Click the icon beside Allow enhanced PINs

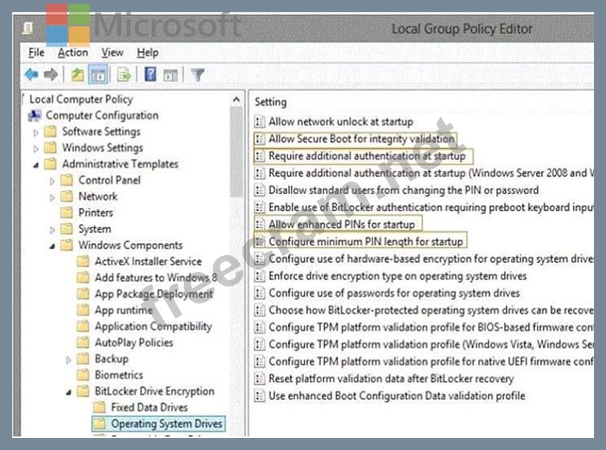point(260,224)
